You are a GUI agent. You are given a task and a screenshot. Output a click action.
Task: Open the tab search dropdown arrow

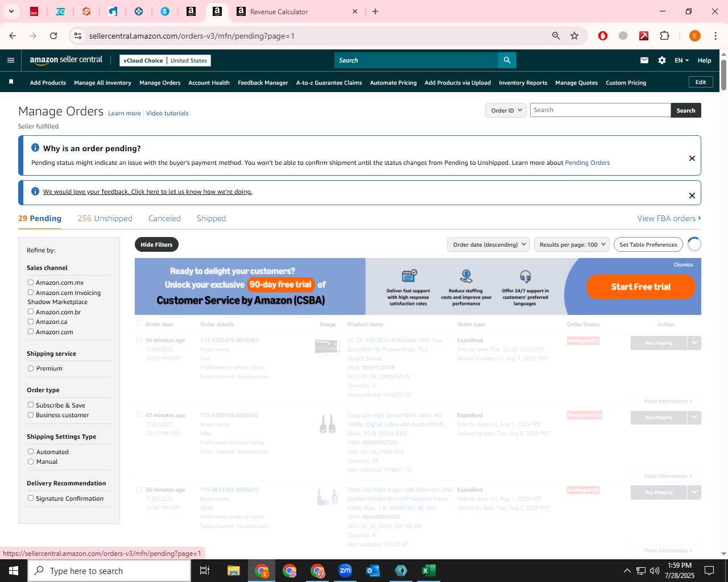point(11,11)
